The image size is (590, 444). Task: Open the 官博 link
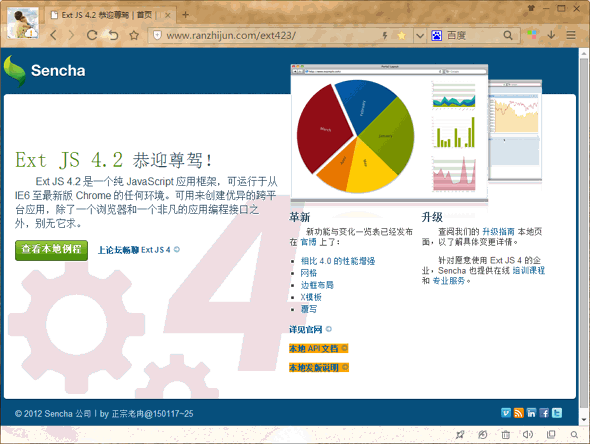click(x=308, y=242)
